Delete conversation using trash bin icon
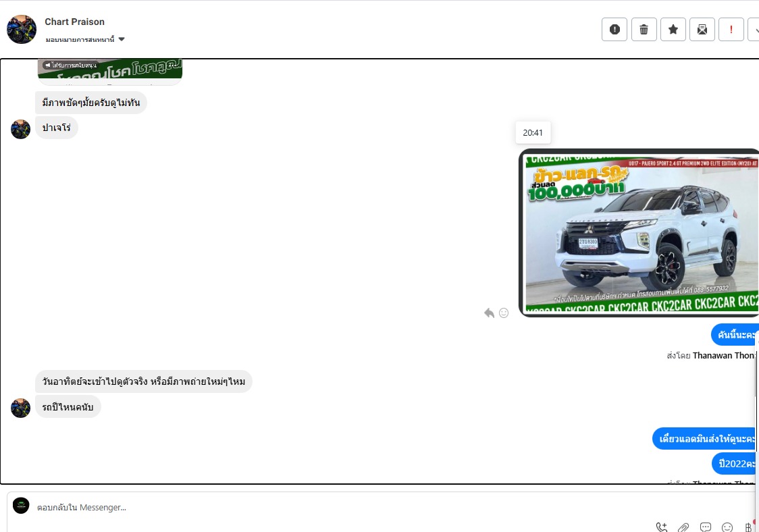 [644, 30]
